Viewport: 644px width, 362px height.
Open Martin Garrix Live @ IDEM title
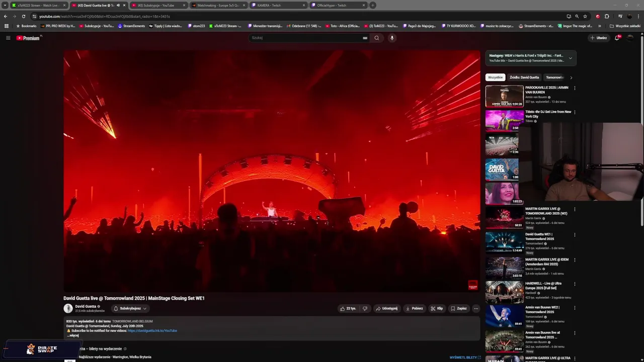[x=547, y=261]
